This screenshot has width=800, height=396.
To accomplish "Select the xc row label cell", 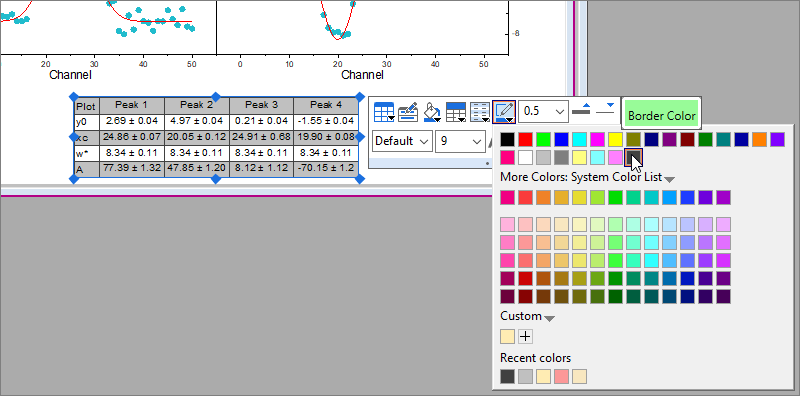I will tap(86, 137).
